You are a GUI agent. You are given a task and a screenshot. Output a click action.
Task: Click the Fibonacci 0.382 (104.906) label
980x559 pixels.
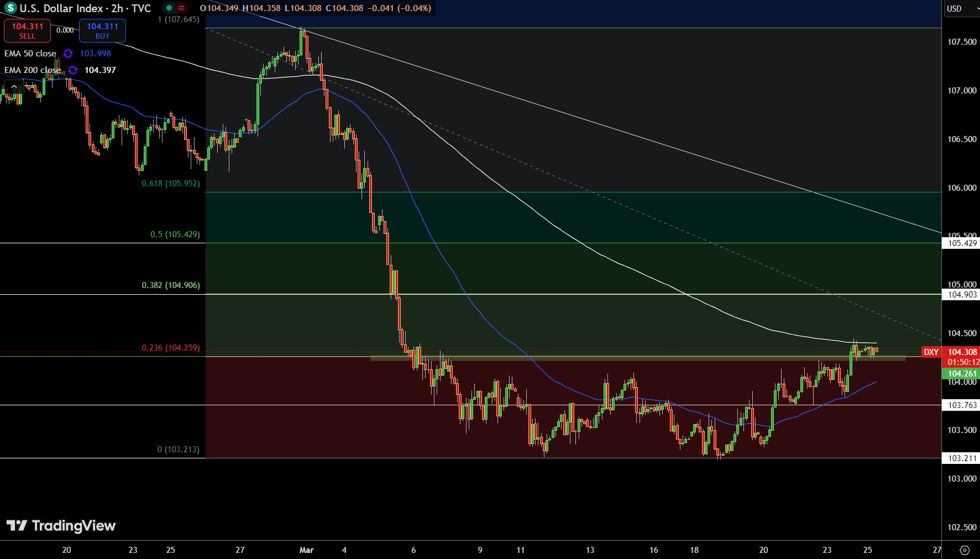pyautogui.click(x=171, y=285)
